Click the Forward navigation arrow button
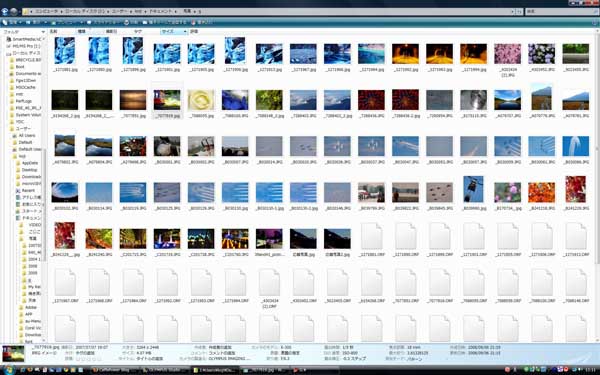Viewport: 600px width, 375px height. (14, 11)
